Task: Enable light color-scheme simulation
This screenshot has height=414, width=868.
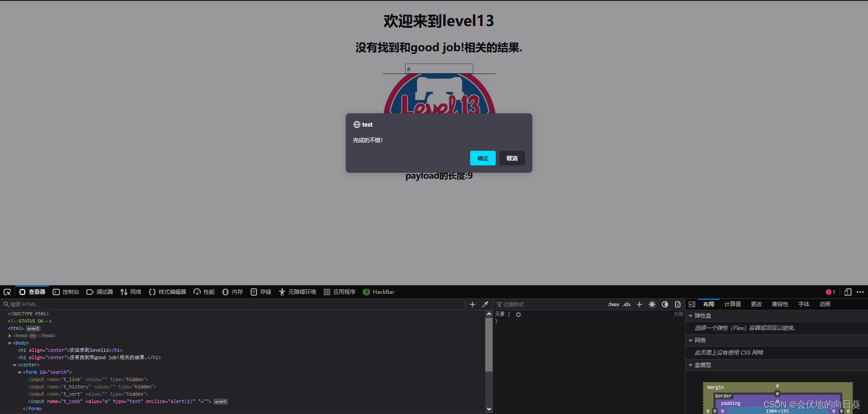Action: tap(652, 304)
